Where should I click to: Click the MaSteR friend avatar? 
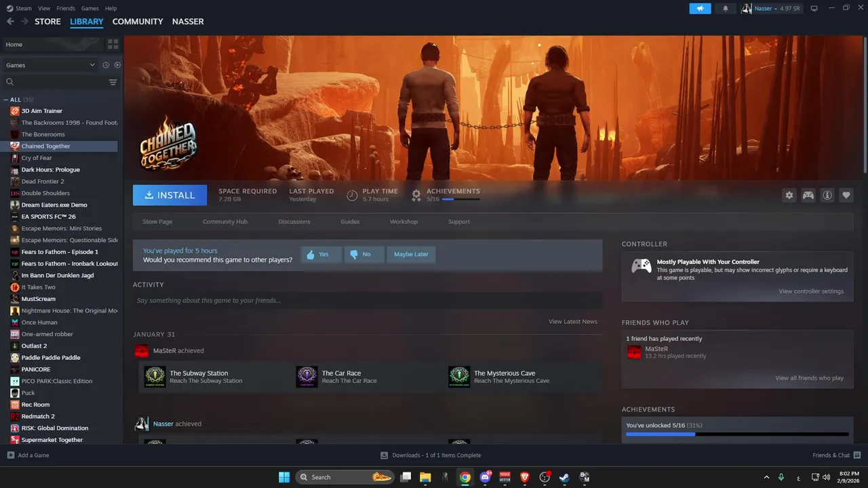pos(634,352)
